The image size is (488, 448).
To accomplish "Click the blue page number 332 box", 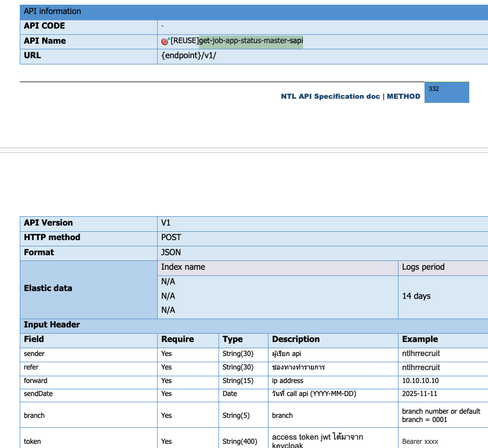I will tap(446, 92).
